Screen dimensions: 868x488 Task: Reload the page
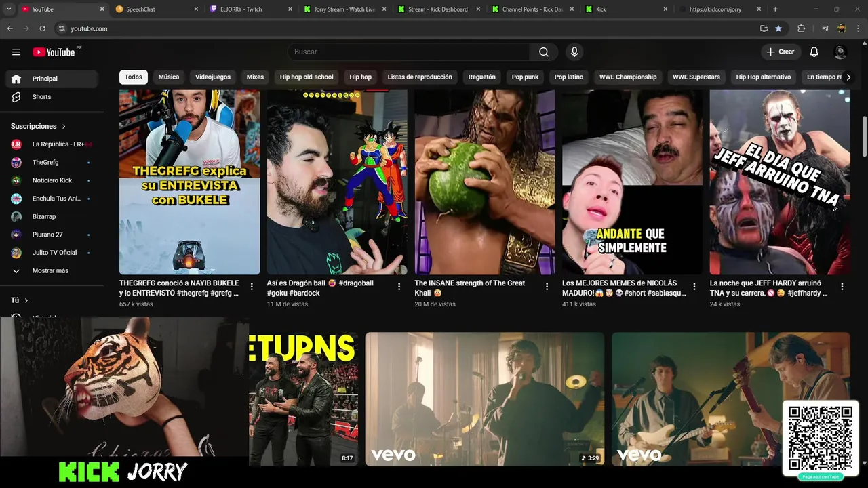[43, 28]
